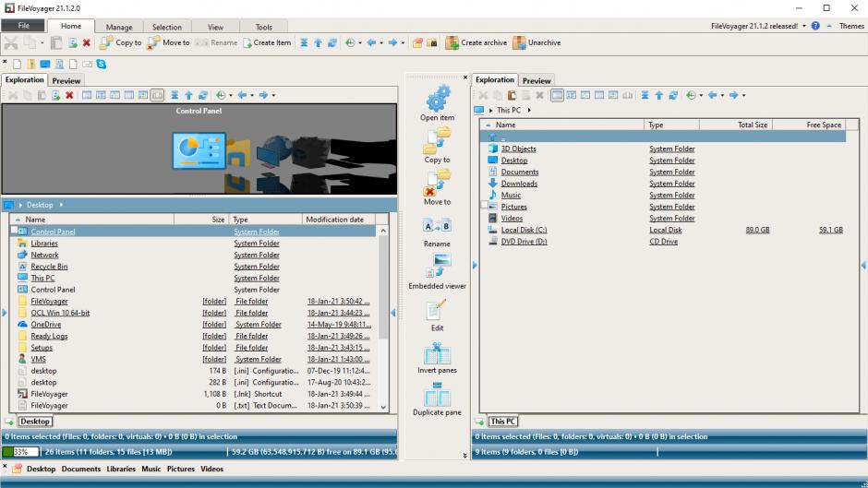868x488 pixels.
Task: Expand the breadcrumb arrow after This PC
Action: pos(529,110)
